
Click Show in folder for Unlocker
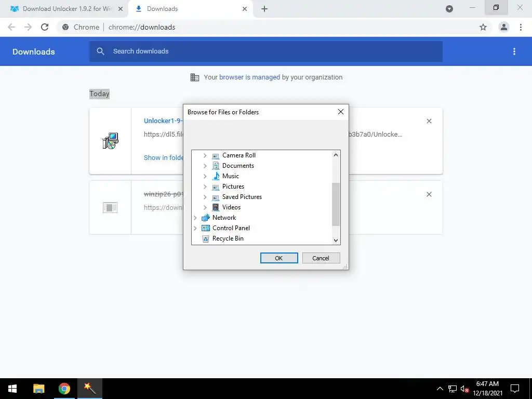(x=164, y=158)
